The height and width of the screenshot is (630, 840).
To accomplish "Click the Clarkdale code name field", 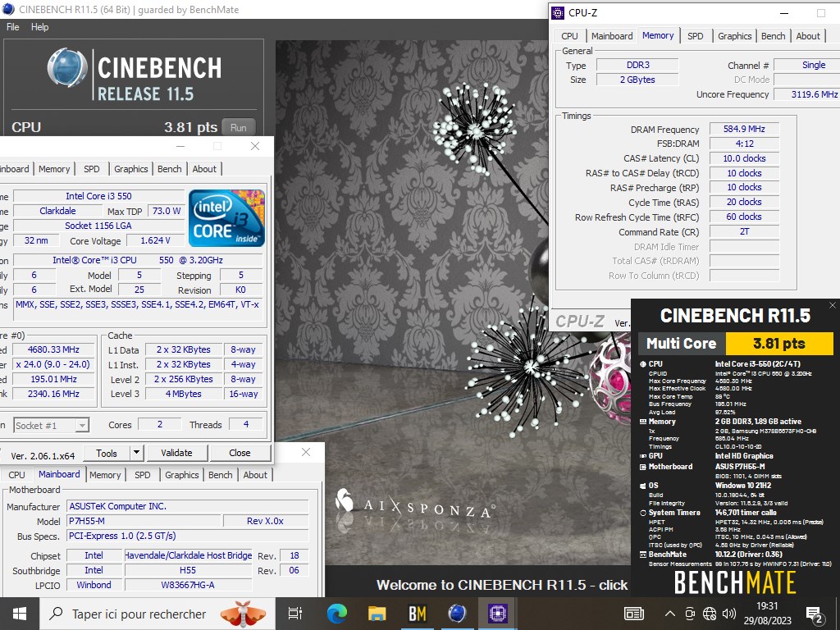I will [x=58, y=211].
